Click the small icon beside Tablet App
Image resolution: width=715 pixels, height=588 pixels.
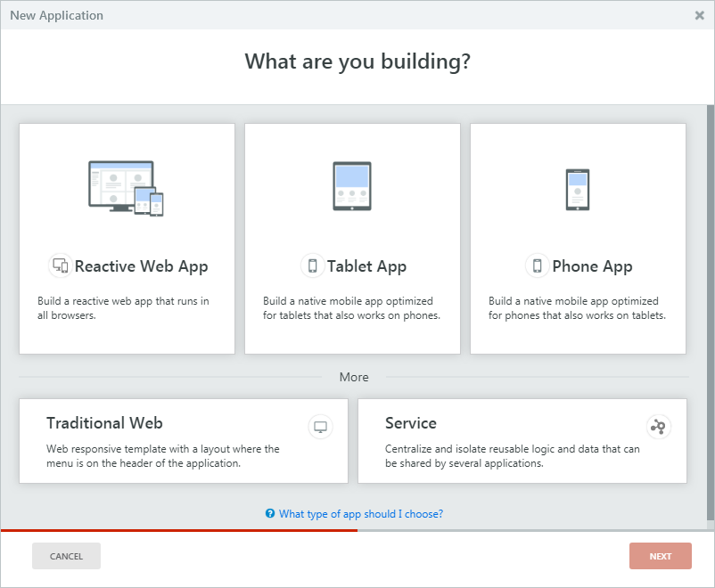[x=312, y=265]
